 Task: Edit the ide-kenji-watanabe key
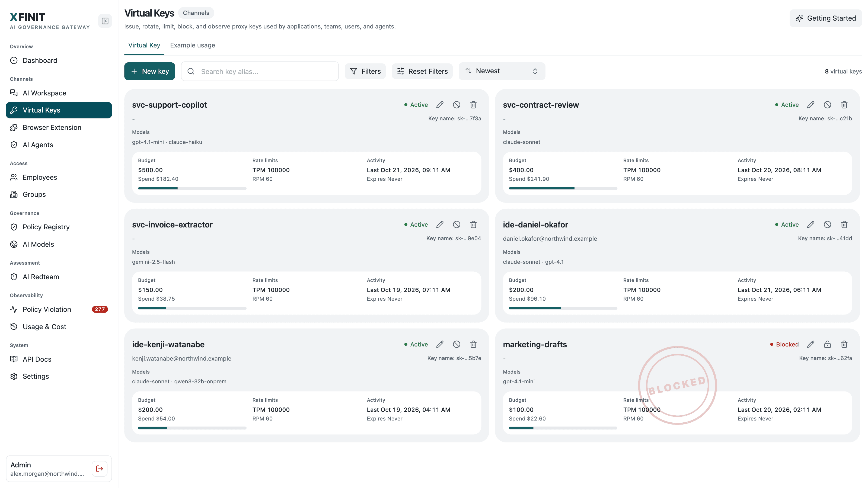click(440, 344)
